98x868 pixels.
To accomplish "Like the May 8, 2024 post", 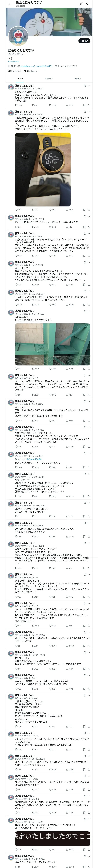I will pos(50,496).
